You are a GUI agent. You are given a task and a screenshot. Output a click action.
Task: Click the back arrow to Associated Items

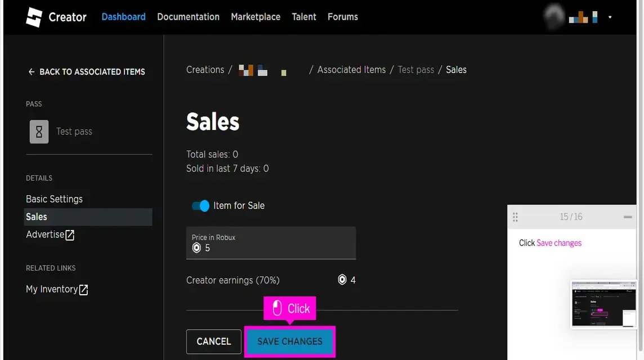(32, 71)
